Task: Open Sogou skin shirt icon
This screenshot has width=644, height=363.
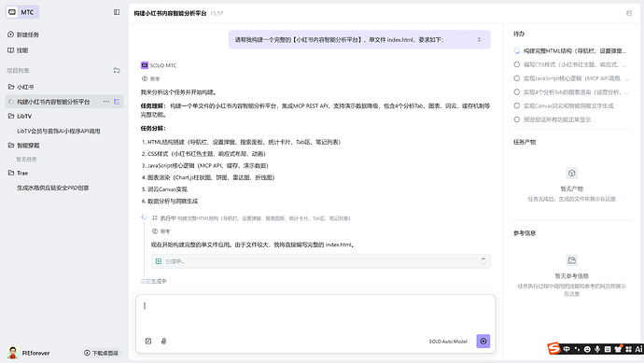Action: tap(618, 349)
